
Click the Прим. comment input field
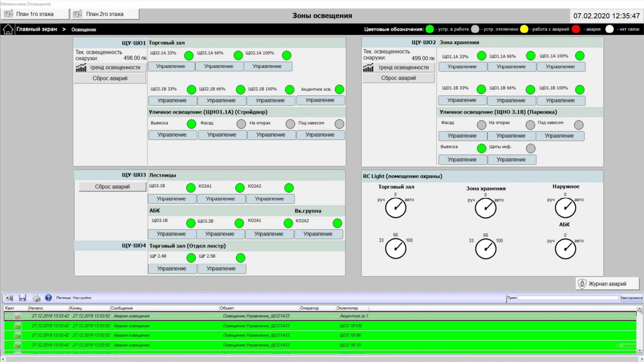click(x=568, y=298)
